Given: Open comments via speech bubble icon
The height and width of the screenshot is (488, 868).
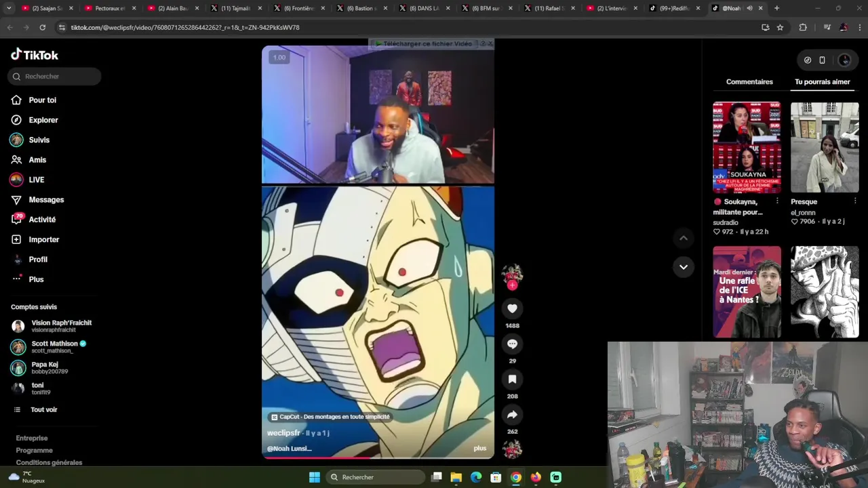Looking at the screenshot, I should tap(512, 344).
